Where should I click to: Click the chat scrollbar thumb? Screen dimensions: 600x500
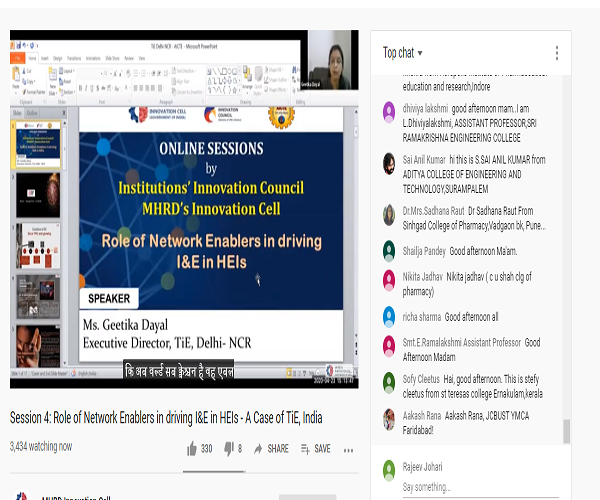567,431
